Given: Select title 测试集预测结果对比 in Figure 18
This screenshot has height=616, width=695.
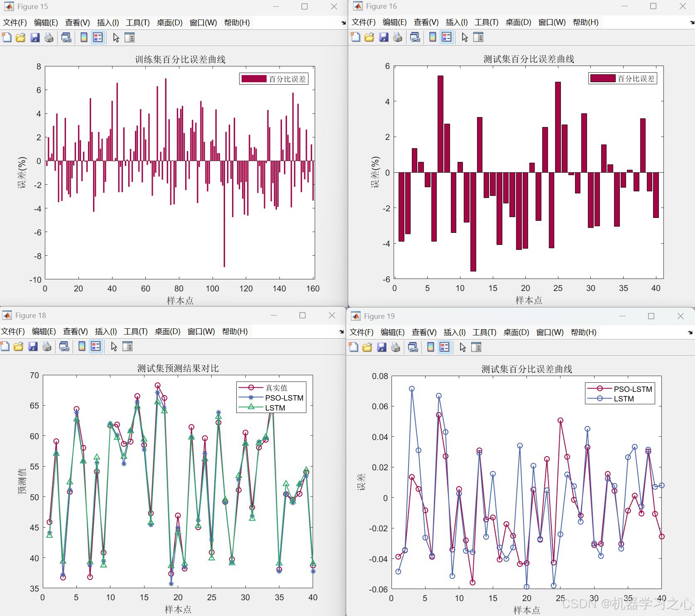Looking at the screenshot, I should pos(178,368).
